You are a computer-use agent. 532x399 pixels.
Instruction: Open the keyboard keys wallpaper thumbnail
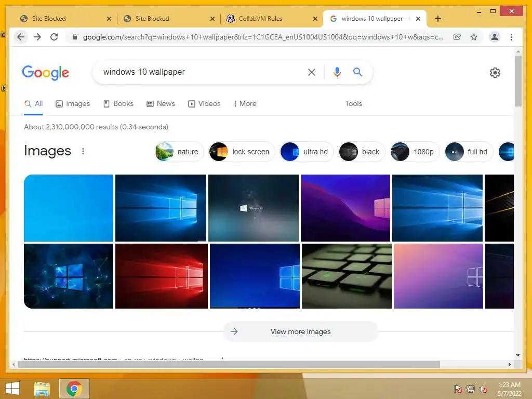click(x=347, y=276)
